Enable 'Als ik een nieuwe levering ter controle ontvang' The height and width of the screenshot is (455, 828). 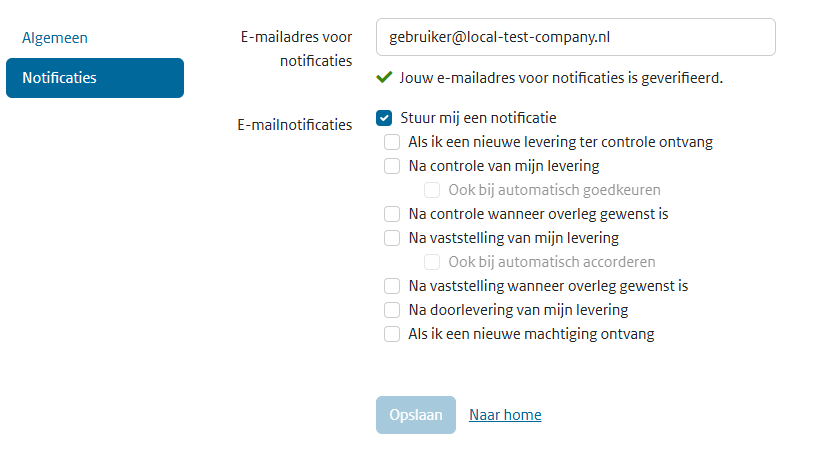[392, 142]
